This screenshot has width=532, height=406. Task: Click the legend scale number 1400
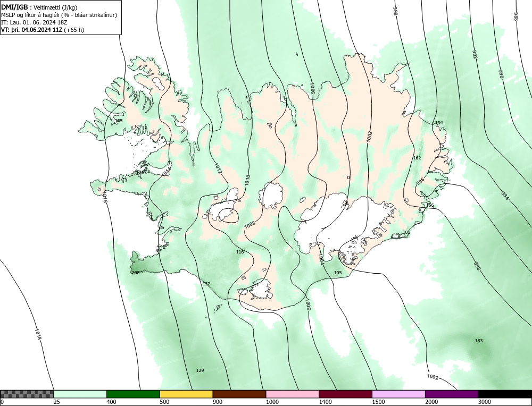pyautogui.click(x=325, y=402)
